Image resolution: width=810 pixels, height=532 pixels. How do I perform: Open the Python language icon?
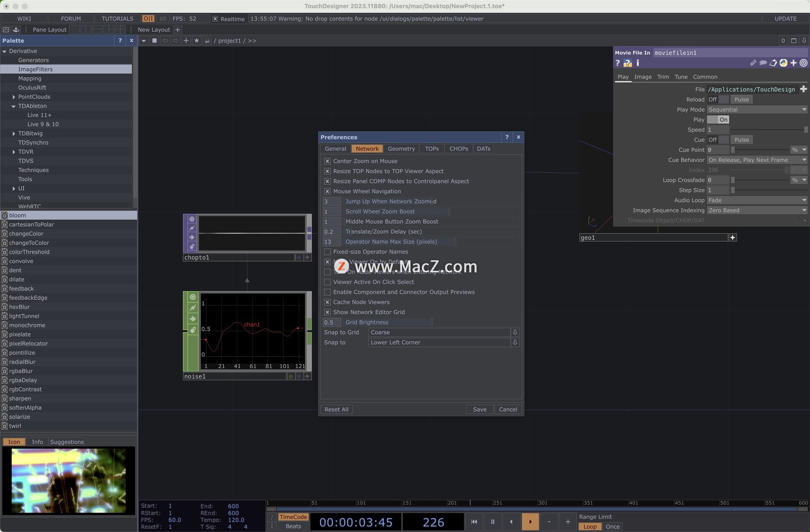pyautogui.click(x=783, y=63)
